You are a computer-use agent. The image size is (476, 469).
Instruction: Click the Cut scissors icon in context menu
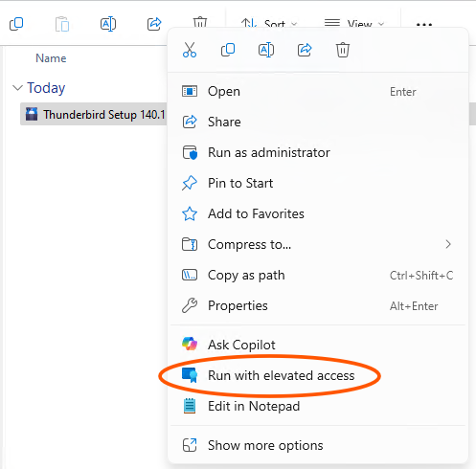(x=190, y=50)
